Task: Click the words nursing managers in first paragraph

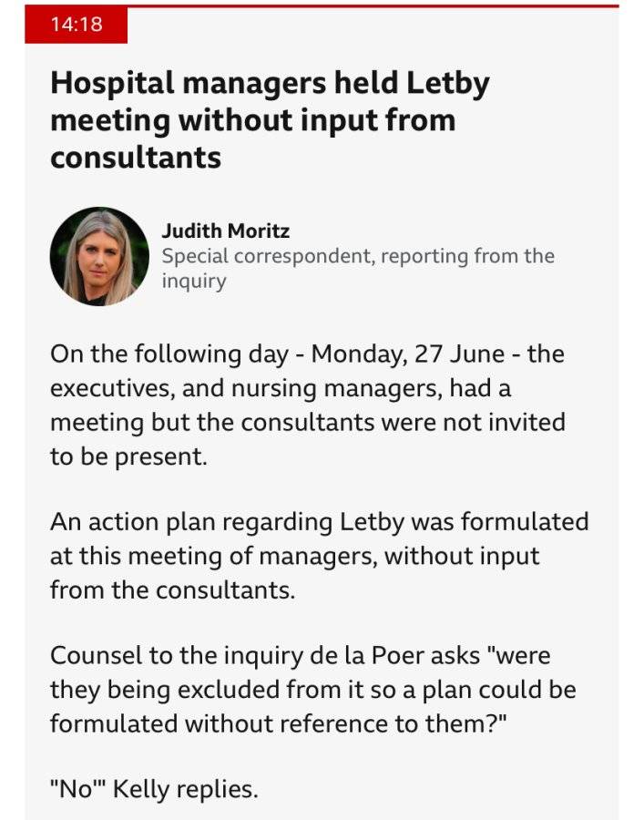Action: pyautogui.click(x=337, y=388)
